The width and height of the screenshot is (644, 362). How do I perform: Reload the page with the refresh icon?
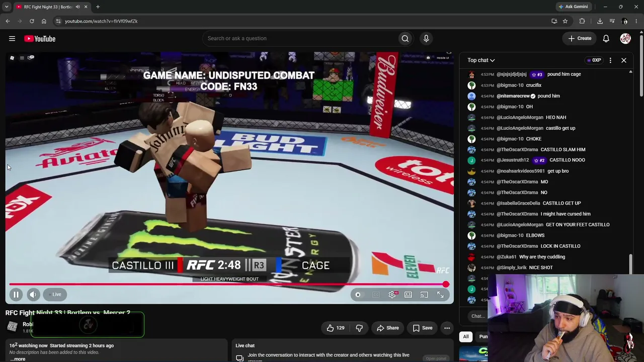coord(32,21)
